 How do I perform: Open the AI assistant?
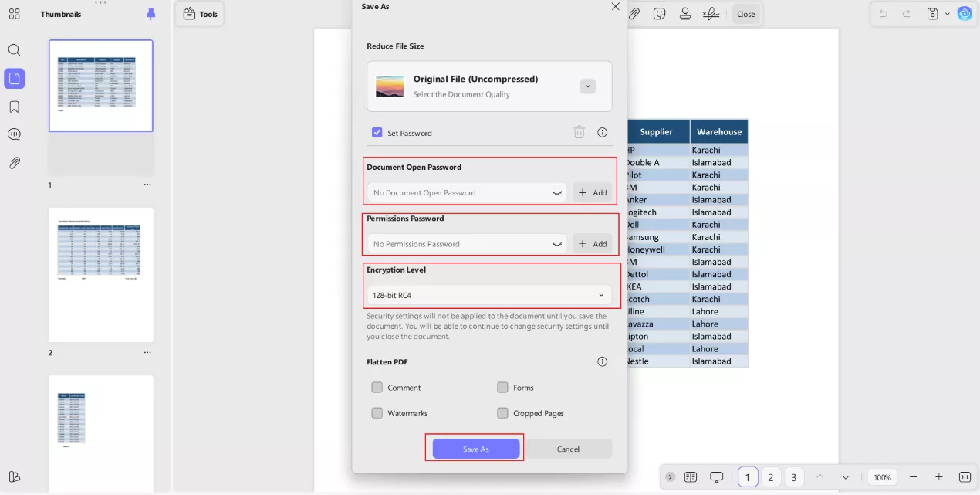pyautogui.click(x=965, y=13)
